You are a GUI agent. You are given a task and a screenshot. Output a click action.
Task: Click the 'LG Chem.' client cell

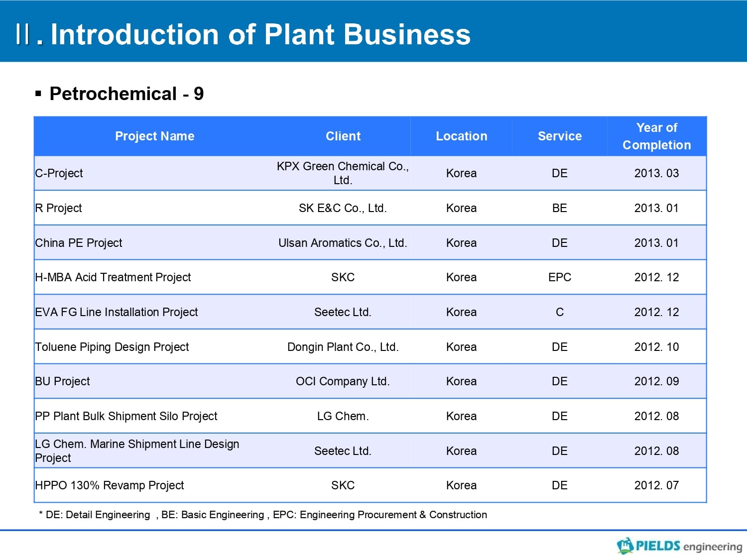(x=343, y=416)
